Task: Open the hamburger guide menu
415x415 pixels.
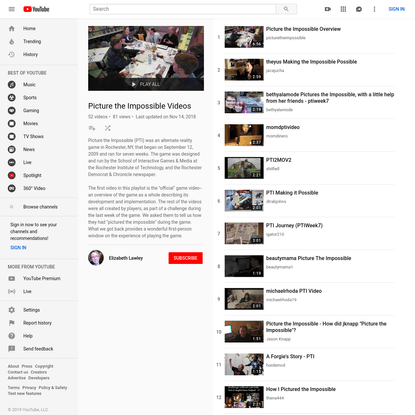Action: 12,9
